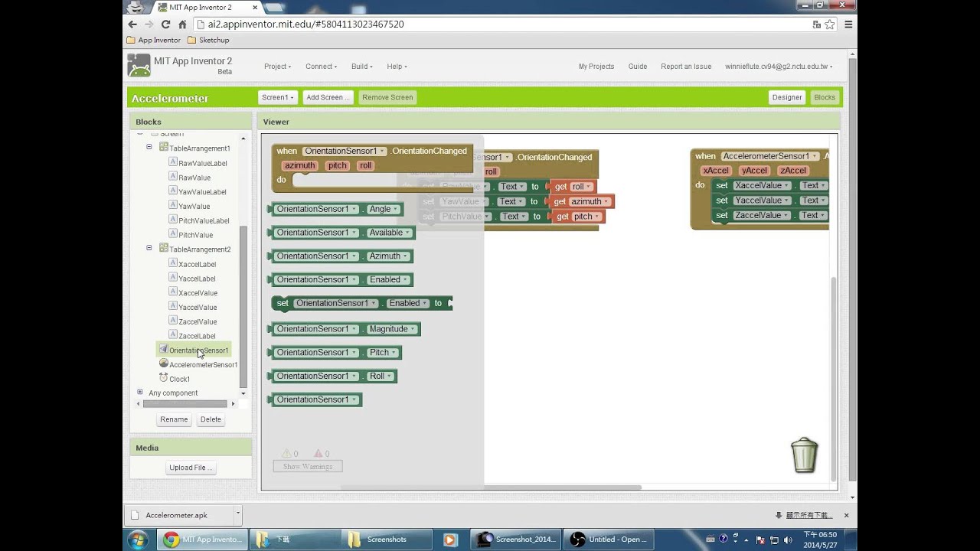
Task: Click Accelerometer.apk download item
Action: click(x=178, y=515)
